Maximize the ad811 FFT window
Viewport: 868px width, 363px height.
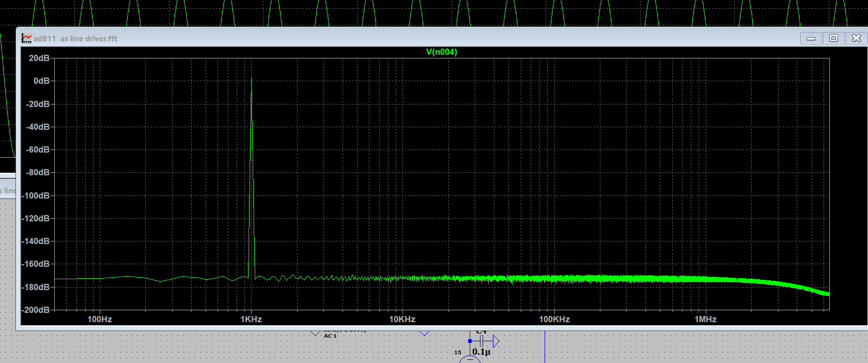(x=833, y=38)
